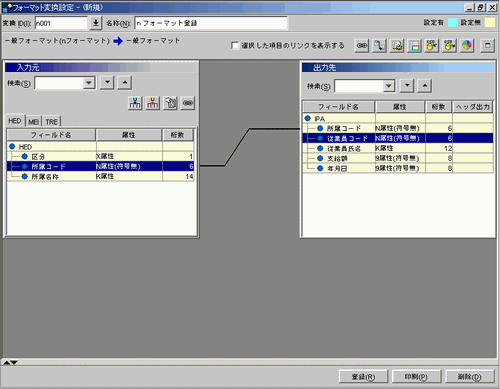The width and height of the screenshot is (500, 389).
Task: Expand the 出力先 検索 combo box
Action: [x=388, y=86]
